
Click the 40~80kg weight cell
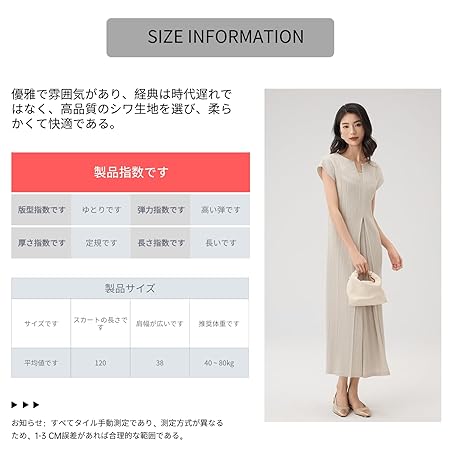tap(219, 363)
